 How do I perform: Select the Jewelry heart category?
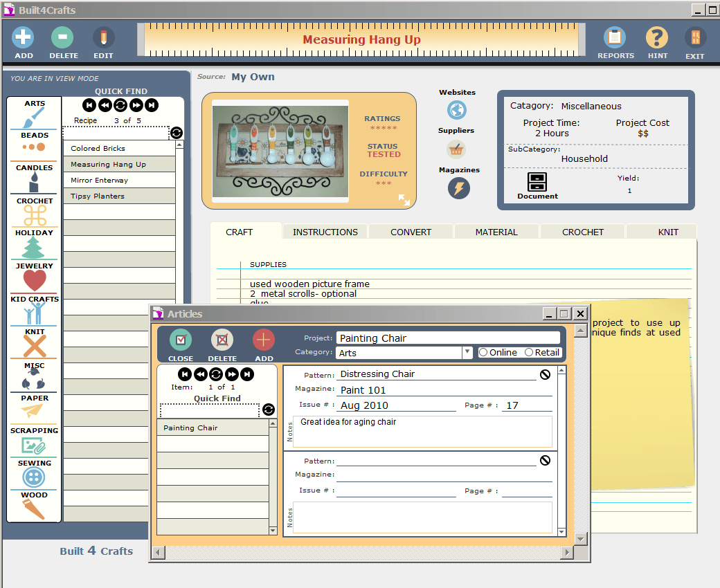(35, 280)
